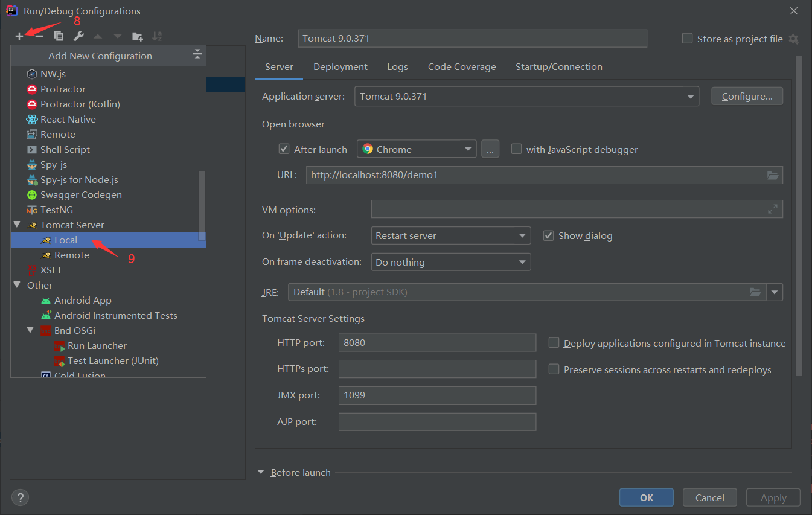
Task: Click the Remove Configuration minus icon
Action: (x=39, y=36)
